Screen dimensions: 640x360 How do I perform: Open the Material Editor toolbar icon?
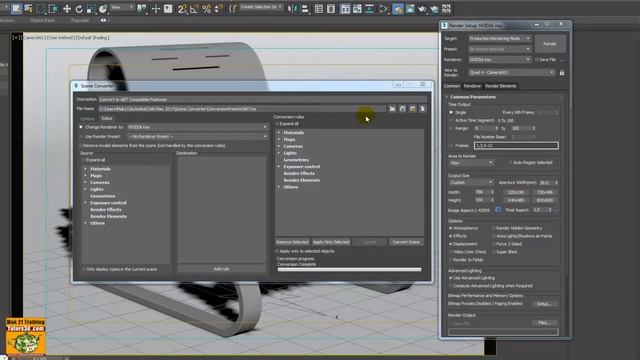[384, 9]
